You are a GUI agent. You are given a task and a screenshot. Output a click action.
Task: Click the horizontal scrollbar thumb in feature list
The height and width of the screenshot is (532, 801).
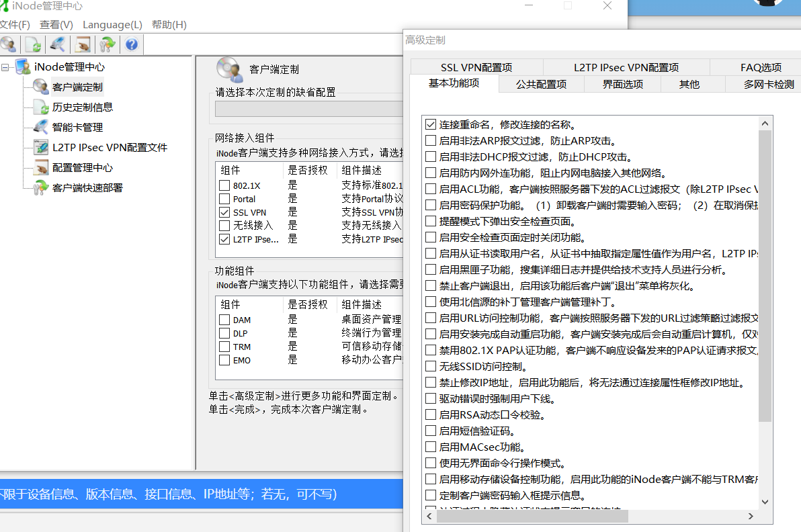coord(532,516)
